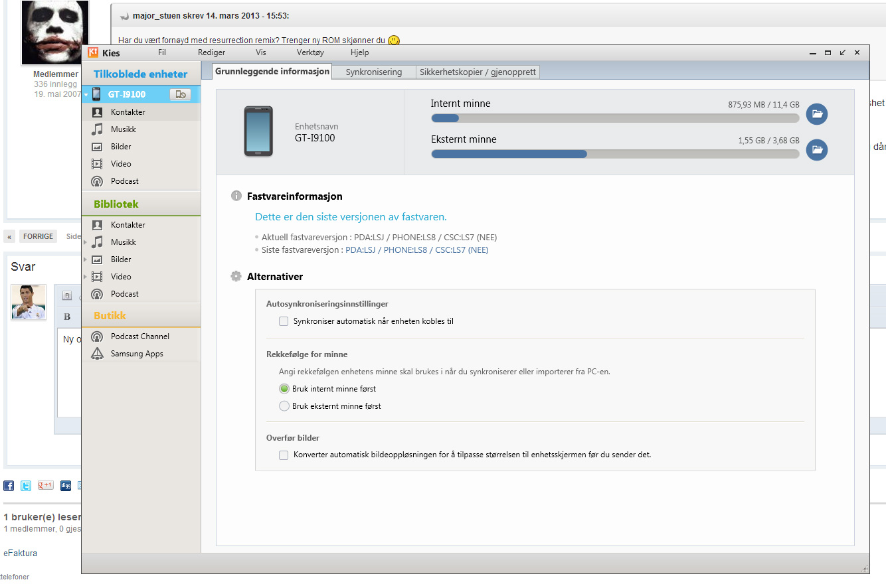Collapse the GT-I9100 device tree
Image resolution: width=886 pixels, height=588 pixels.
pos(86,95)
